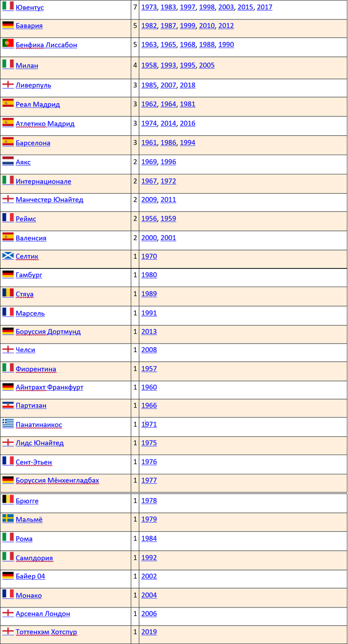Screen dimensions: 348x644
Task: Open the Ливерпуль club link
Action: coord(34,85)
